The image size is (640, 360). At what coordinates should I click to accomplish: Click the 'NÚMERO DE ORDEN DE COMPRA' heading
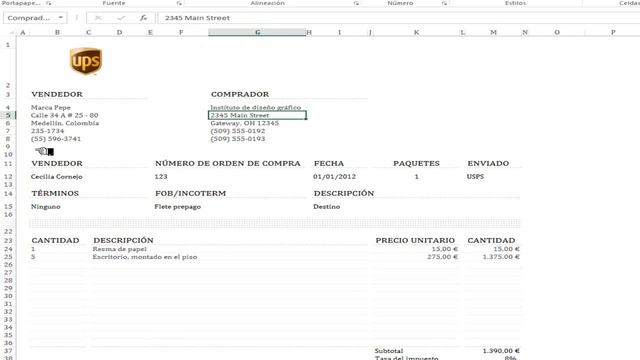[x=228, y=163]
